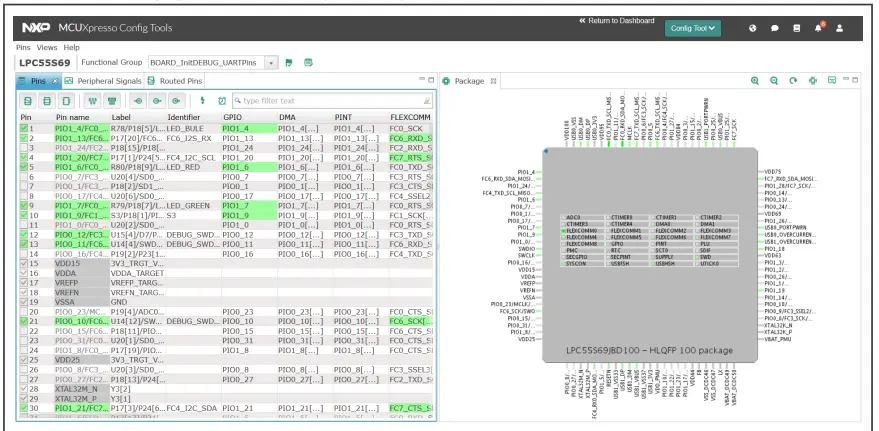
Task: Click the FC6_RXD cell in row 2
Action: coord(410,138)
